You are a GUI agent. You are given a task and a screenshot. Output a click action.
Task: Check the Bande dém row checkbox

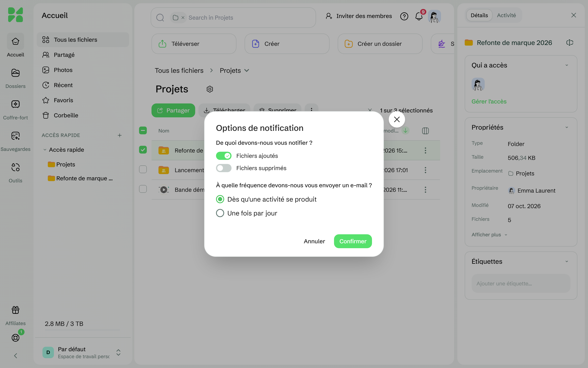click(143, 189)
